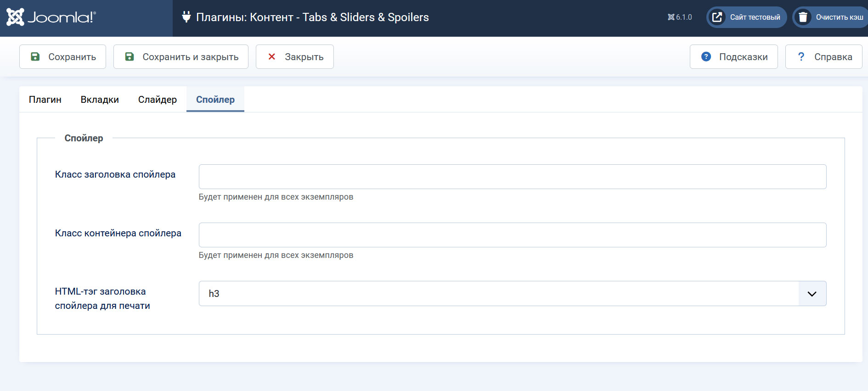
Task: Switch to the Плагин tab
Action: 45,100
